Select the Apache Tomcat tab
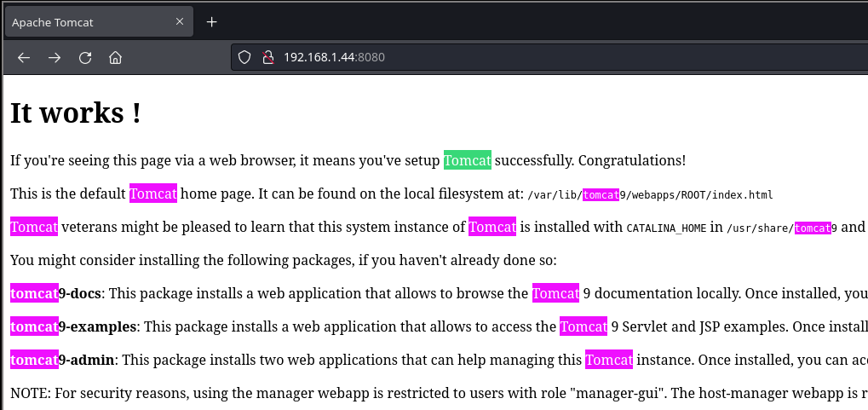 tap(85, 23)
